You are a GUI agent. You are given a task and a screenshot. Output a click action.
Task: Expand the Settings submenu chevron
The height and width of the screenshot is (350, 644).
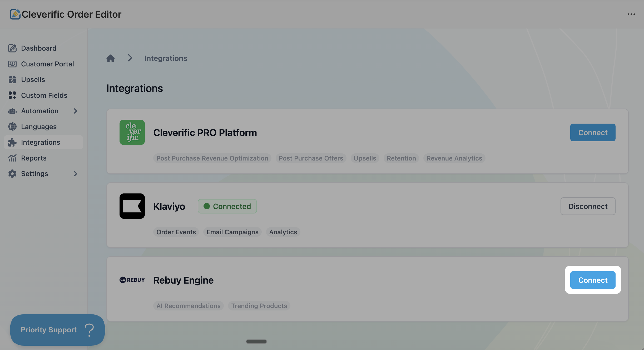pos(76,174)
